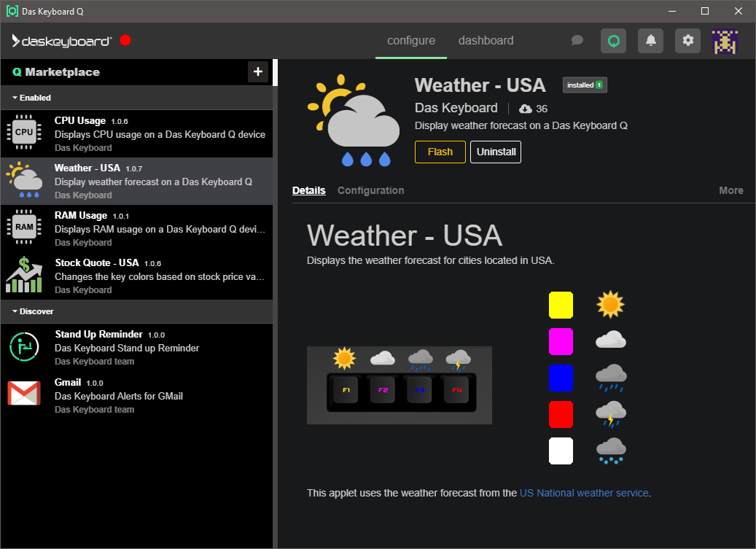
Task: Click the red status indicator dot
Action: pos(125,41)
